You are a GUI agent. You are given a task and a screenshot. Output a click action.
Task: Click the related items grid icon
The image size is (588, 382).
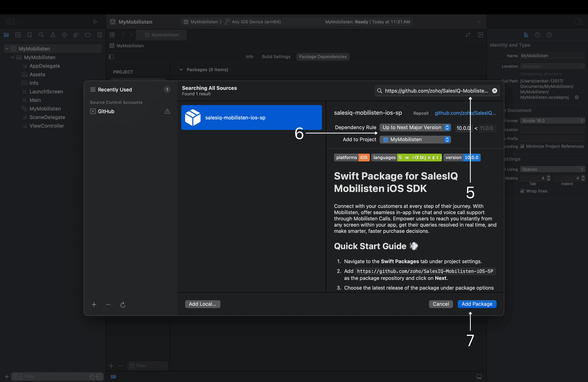(112, 35)
